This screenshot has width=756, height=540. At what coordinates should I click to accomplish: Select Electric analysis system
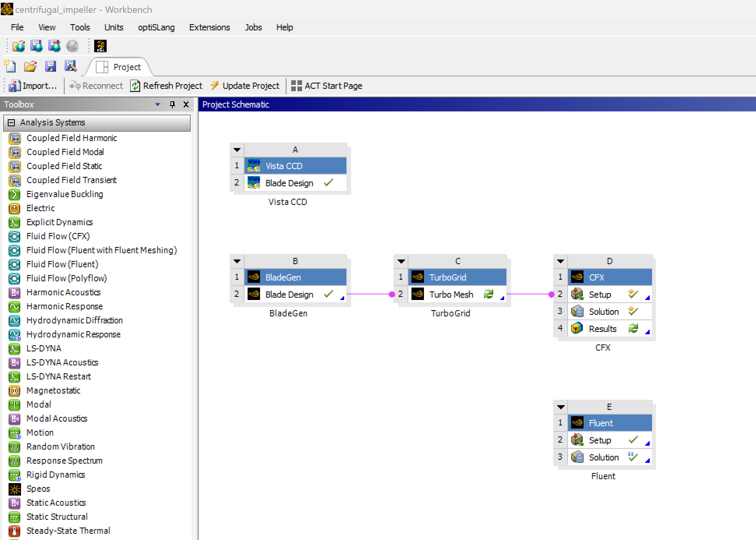coord(40,208)
